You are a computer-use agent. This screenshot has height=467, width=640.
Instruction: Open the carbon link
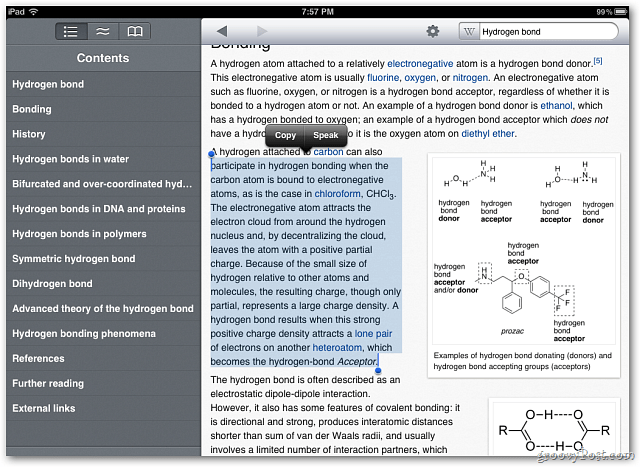tap(328, 152)
